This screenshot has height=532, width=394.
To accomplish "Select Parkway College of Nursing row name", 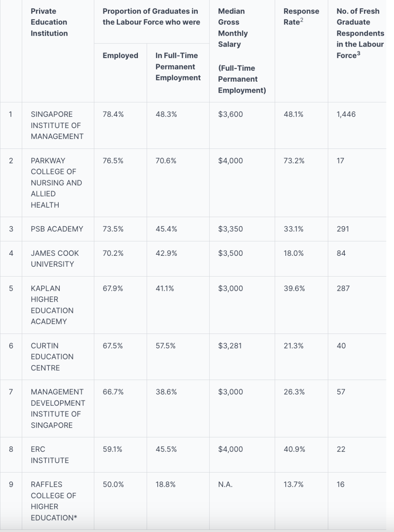I will click(57, 183).
